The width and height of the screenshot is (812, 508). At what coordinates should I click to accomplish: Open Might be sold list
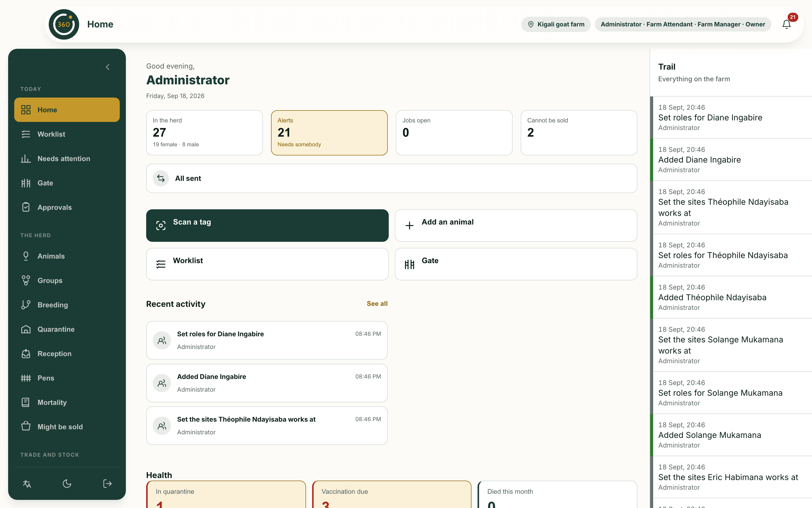[x=67, y=427]
